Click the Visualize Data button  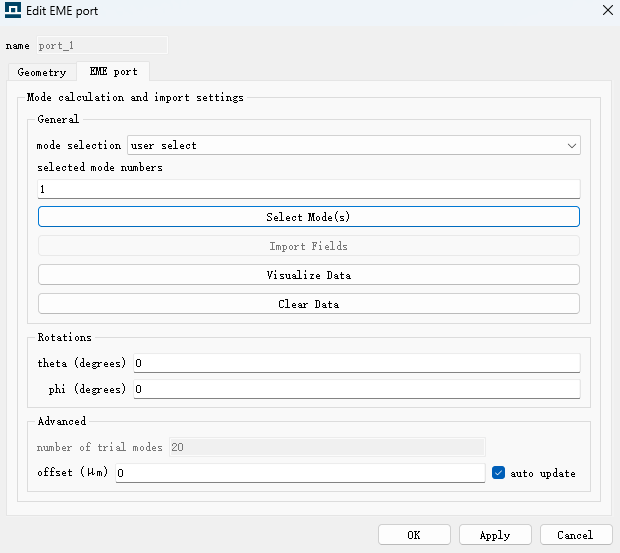(x=309, y=275)
